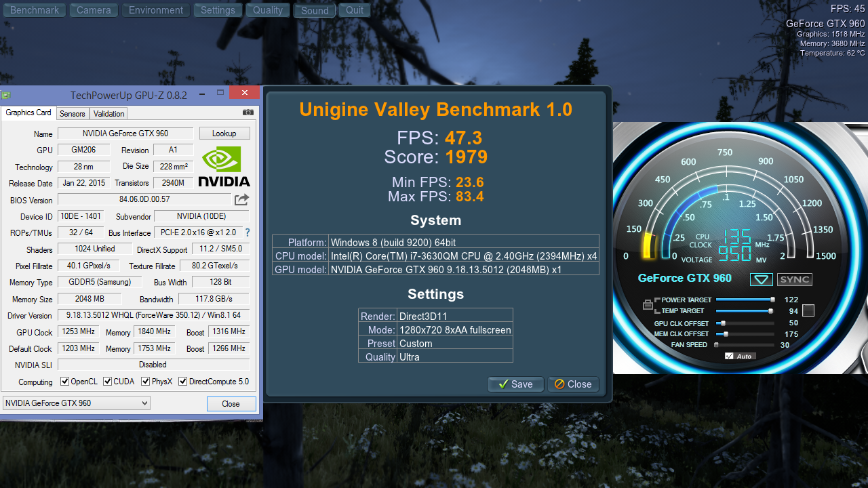Click the Bandwidth value 117.8 GB/s

tap(214, 299)
